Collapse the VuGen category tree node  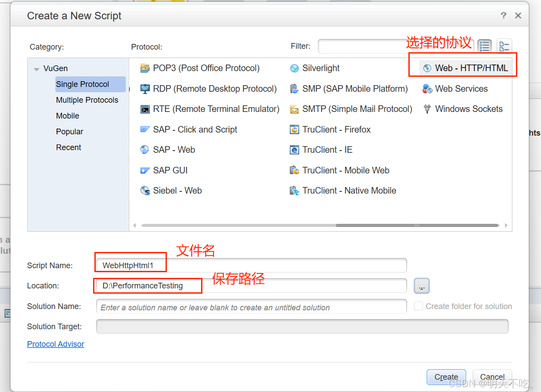coord(36,69)
